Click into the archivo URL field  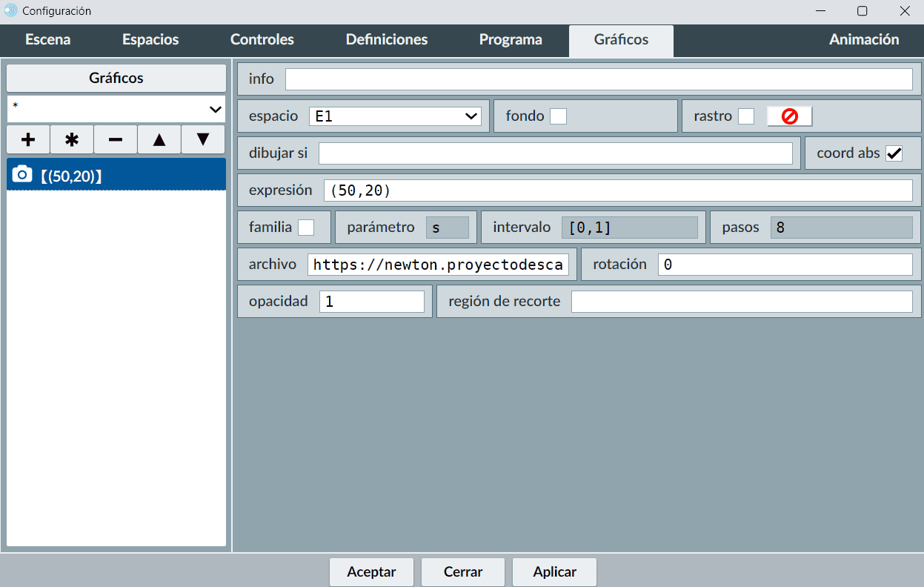point(438,265)
